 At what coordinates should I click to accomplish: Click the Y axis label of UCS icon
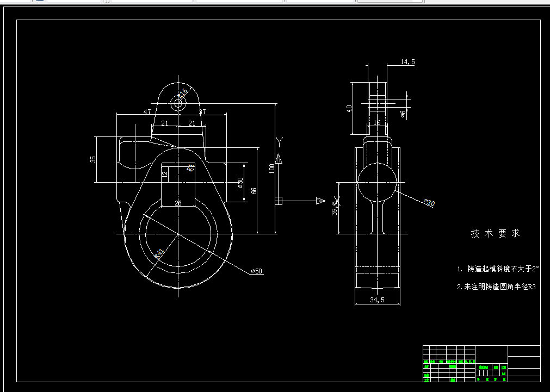[279, 142]
